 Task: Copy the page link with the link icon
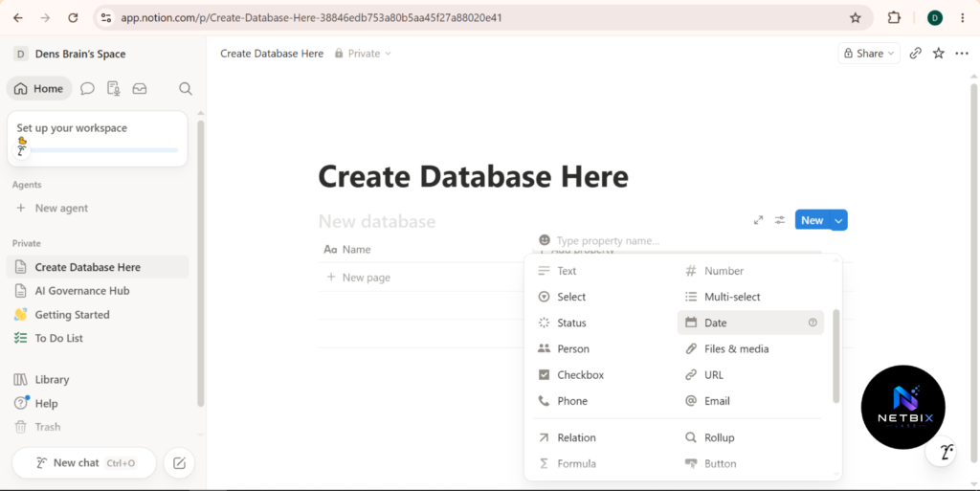pyautogui.click(x=916, y=53)
